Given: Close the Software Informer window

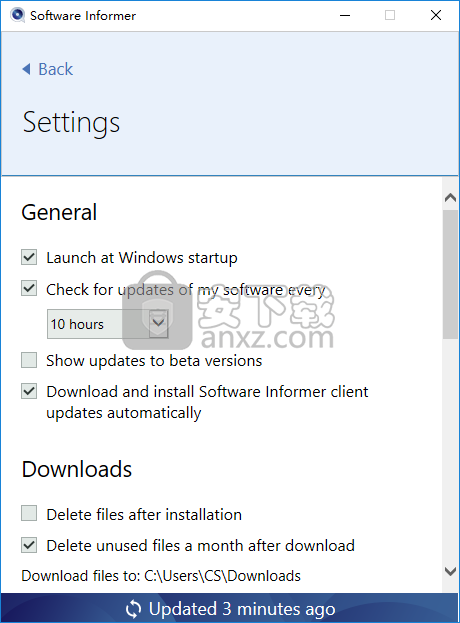Looking at the screenshot, I should tap(436, 15).
